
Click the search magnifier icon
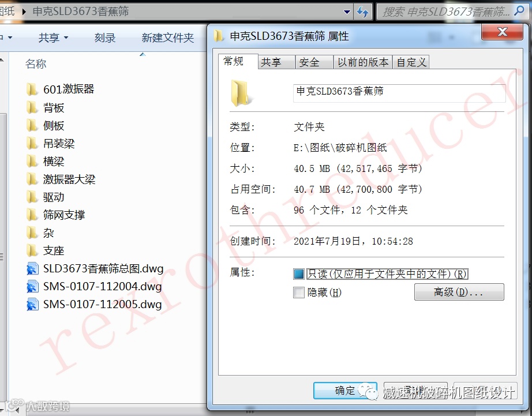coord(519,11)
